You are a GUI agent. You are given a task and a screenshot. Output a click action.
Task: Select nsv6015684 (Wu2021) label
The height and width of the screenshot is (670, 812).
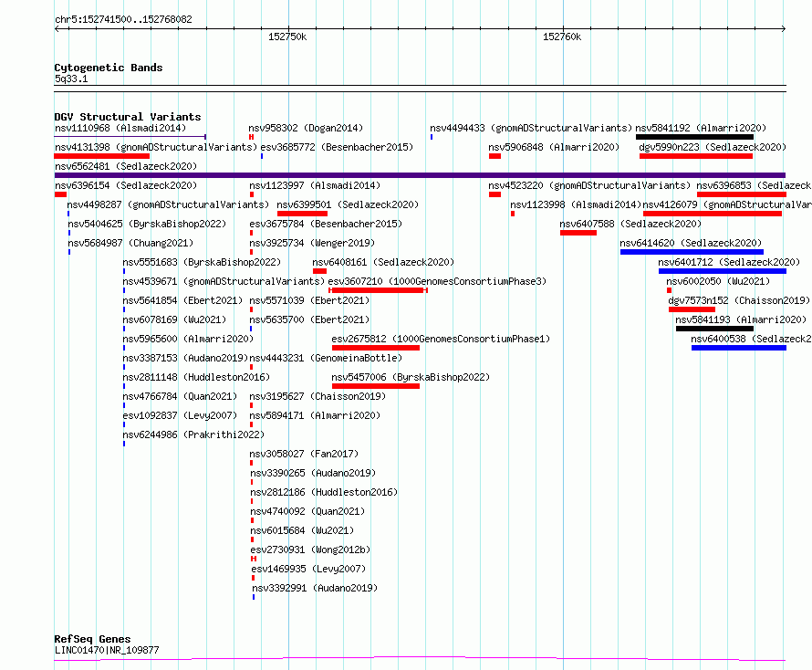point(302,530)
